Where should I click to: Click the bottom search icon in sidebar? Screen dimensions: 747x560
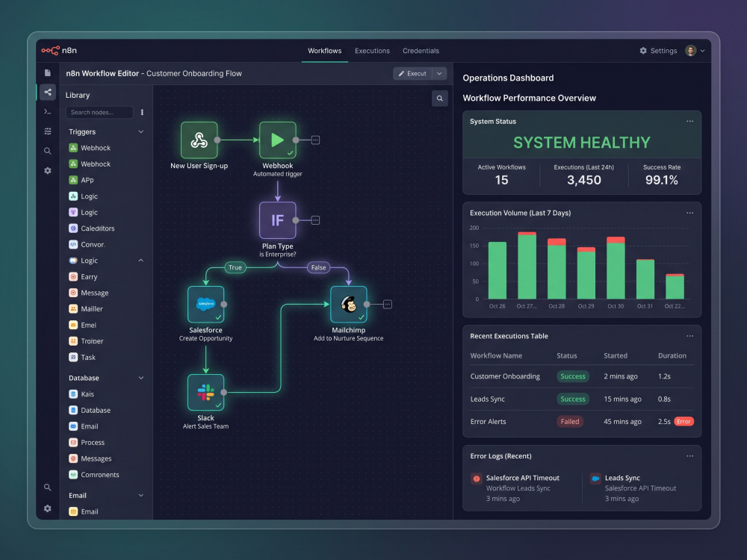[x=48, y=487]
